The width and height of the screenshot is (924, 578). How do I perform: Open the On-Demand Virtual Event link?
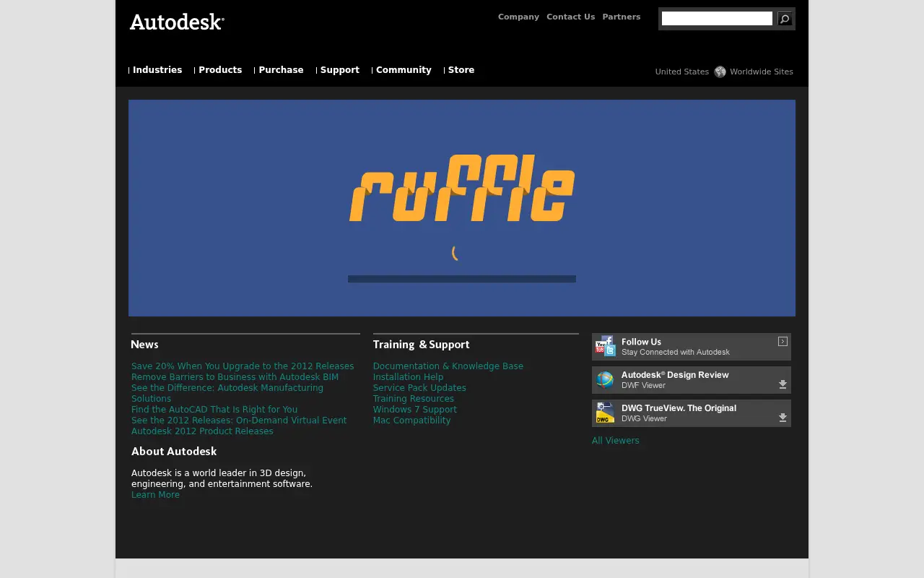(x=239, y=420)
